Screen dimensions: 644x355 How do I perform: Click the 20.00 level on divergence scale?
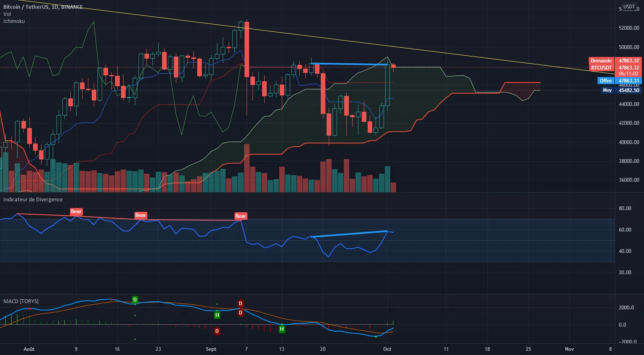tap(625, 273)
